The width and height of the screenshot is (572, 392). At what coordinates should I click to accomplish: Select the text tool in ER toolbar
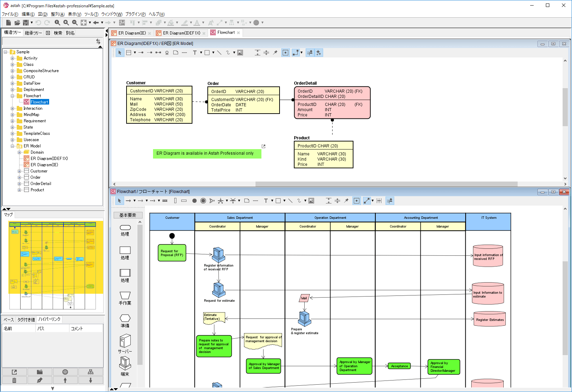[195, 53]
